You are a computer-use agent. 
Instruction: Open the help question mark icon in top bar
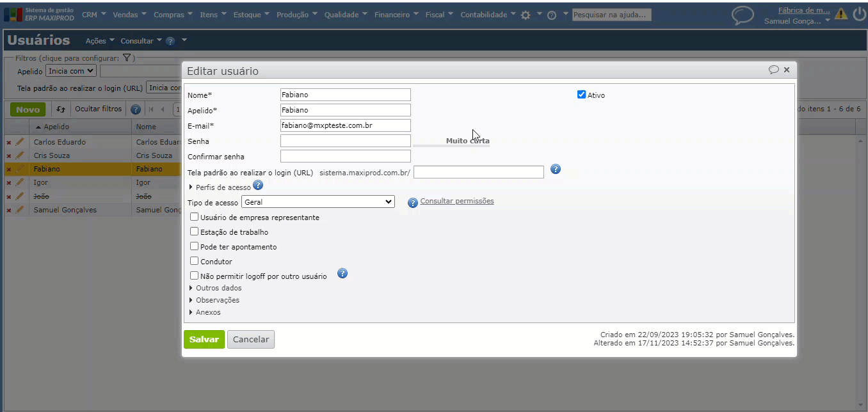pyautogui.click(x=551, y=15)
